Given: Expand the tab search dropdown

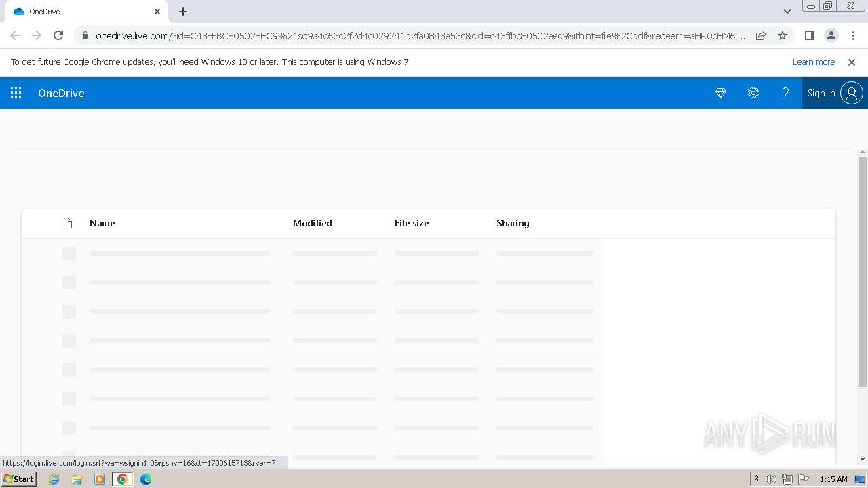Looking at the screenshot, I should tap(787, 12).
